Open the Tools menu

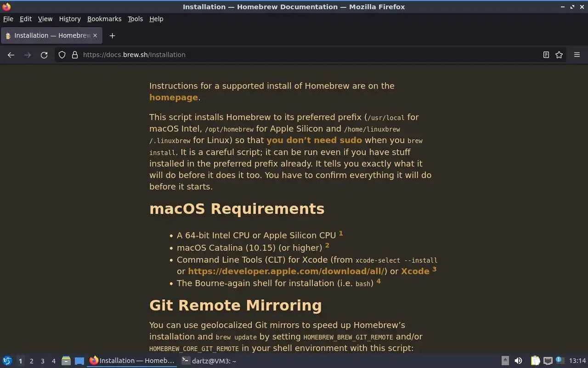135,19
